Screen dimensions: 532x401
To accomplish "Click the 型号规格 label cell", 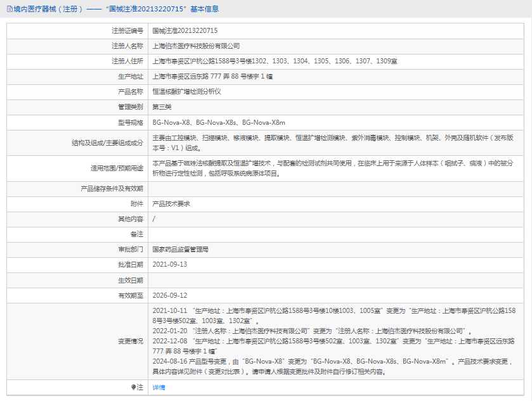I will [x=77, y=123].
